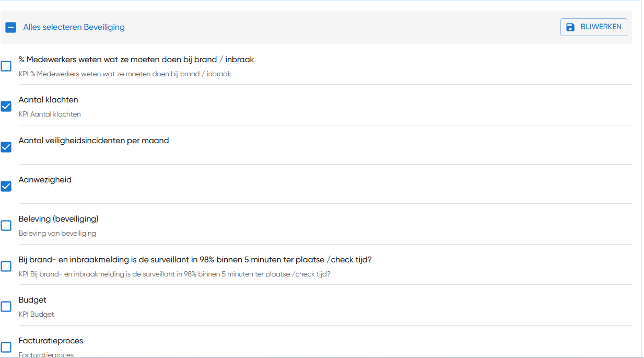Viewport: 644px width, 358px height.
Task: Click the Facturatieproces item title
Action: point(51,341)
